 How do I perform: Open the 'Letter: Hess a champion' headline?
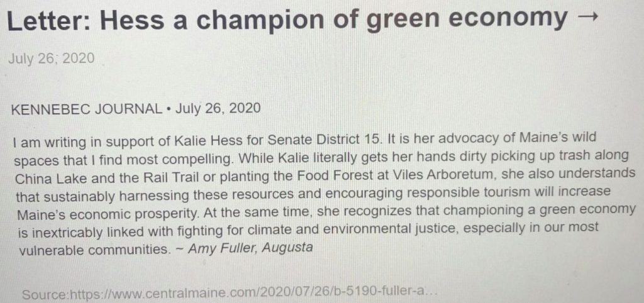point(302,19)
